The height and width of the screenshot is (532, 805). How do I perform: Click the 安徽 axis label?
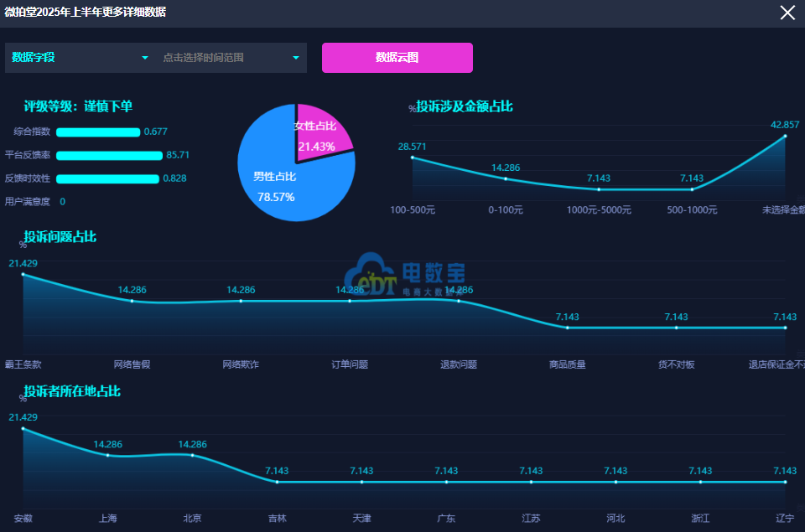pyautogui.click(x=23, y=518)
